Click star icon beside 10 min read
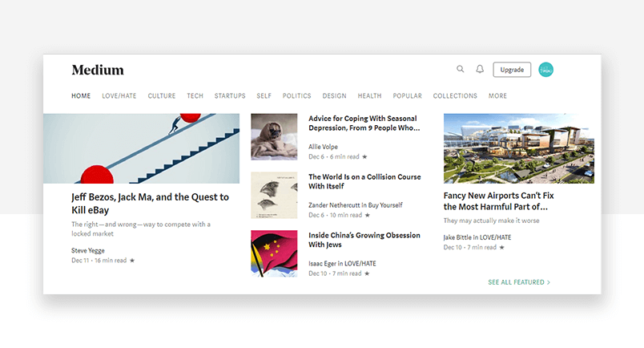Viewport: 644px width, 348px height. (x=368, y=215)
